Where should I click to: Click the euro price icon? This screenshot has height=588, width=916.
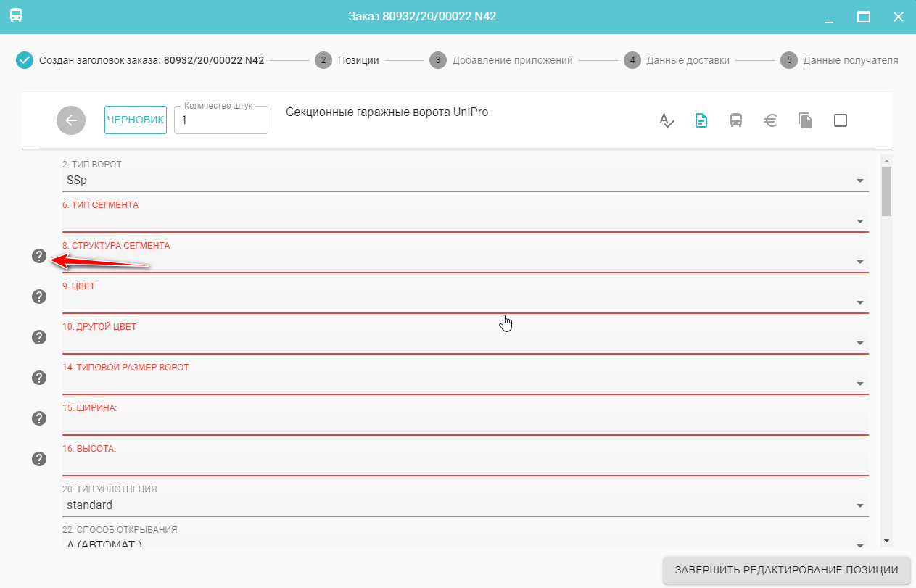click(x=771, y=120)
